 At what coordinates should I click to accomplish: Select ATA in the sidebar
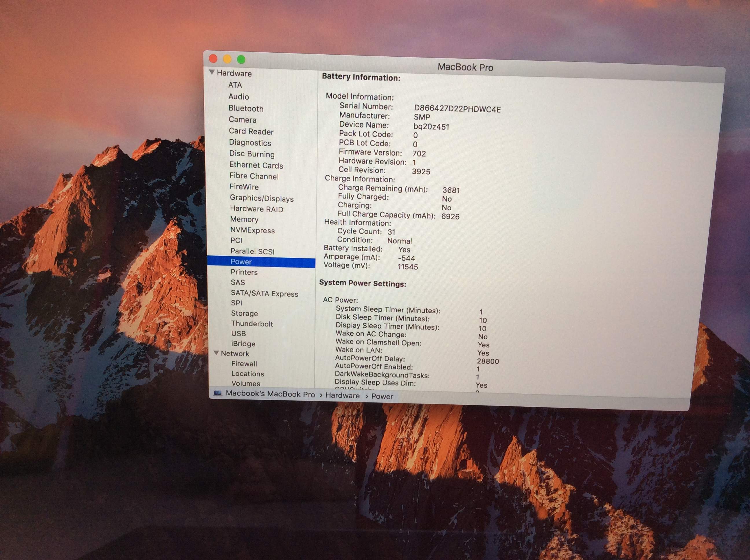pos(235,85)
